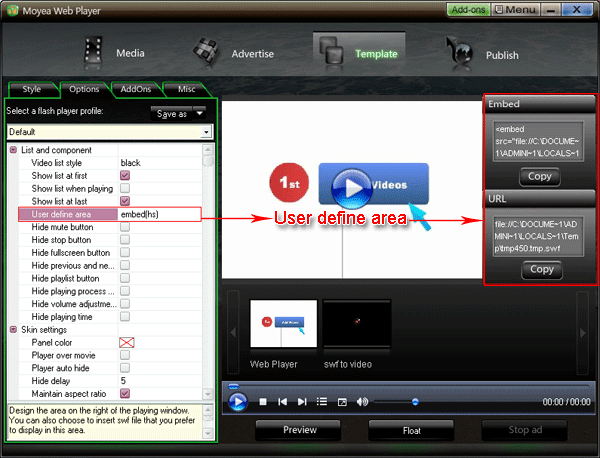Click the URL text box

pos(538,236)
